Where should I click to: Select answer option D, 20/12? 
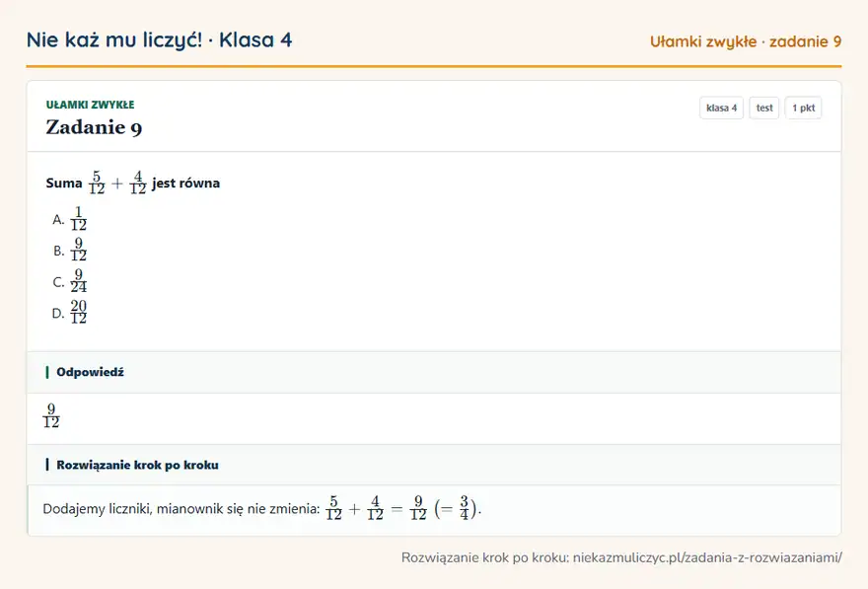coord(70,313)
